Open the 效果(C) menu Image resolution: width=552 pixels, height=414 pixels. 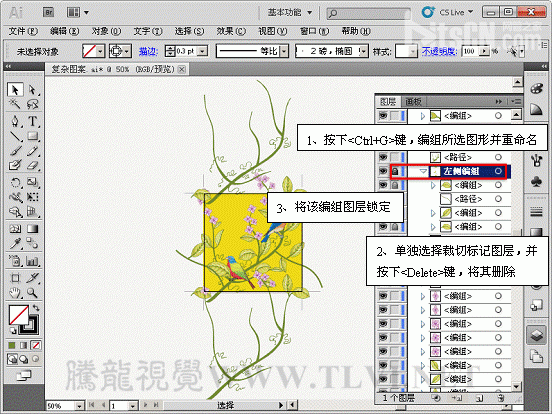click(x=231, y=31)
